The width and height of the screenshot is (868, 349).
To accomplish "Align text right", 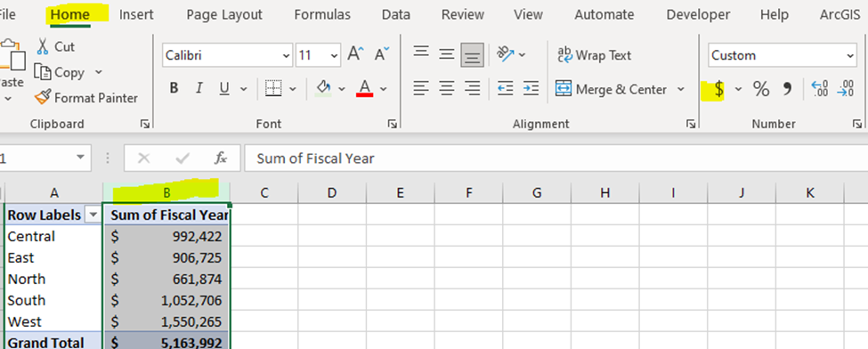I will (472, 88).
